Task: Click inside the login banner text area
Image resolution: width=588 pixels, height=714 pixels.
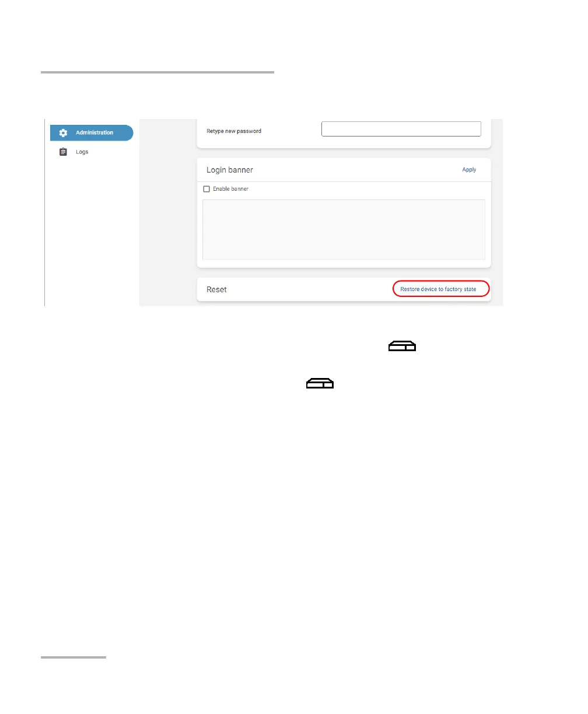Action: tap(344, 229)
